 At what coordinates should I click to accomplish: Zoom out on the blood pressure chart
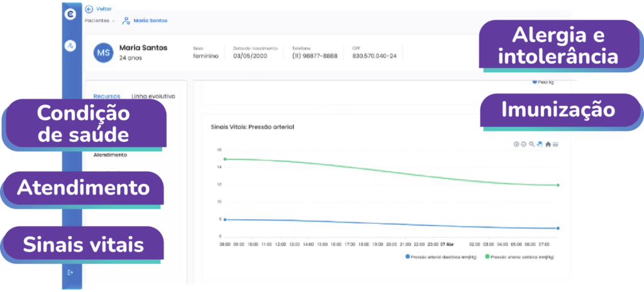click(x=524, y=144)
